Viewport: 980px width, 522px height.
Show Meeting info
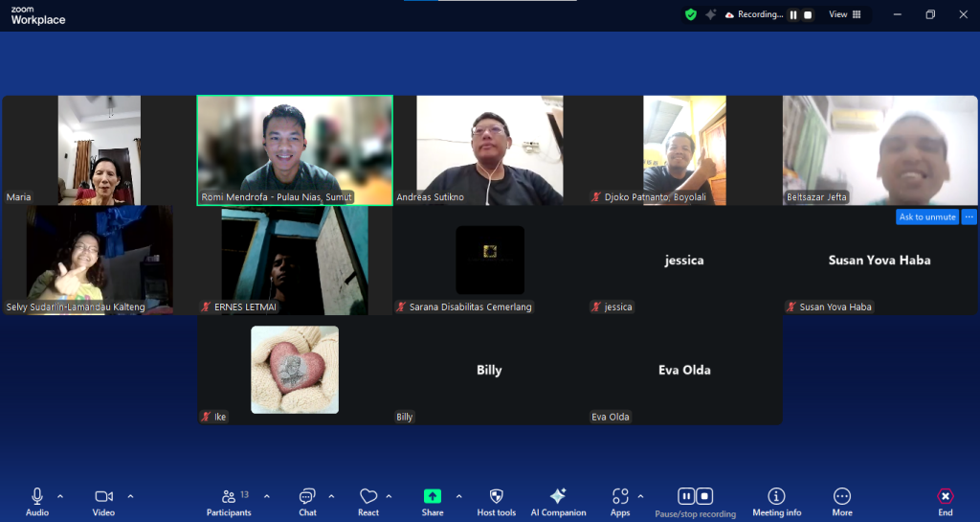776,502
